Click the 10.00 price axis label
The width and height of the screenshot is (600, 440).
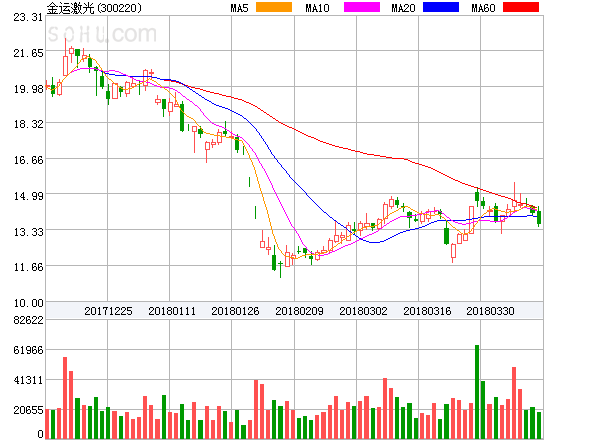point(28,303)
